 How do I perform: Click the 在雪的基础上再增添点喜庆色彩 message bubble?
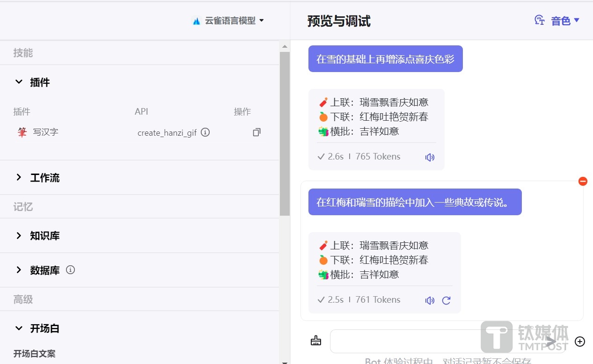pos(385,59)
